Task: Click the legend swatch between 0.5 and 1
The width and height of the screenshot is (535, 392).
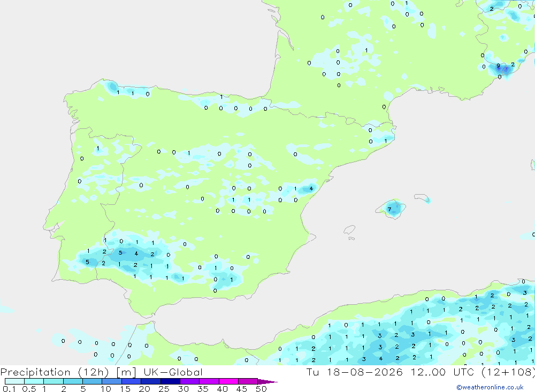Action: [34, 381]
